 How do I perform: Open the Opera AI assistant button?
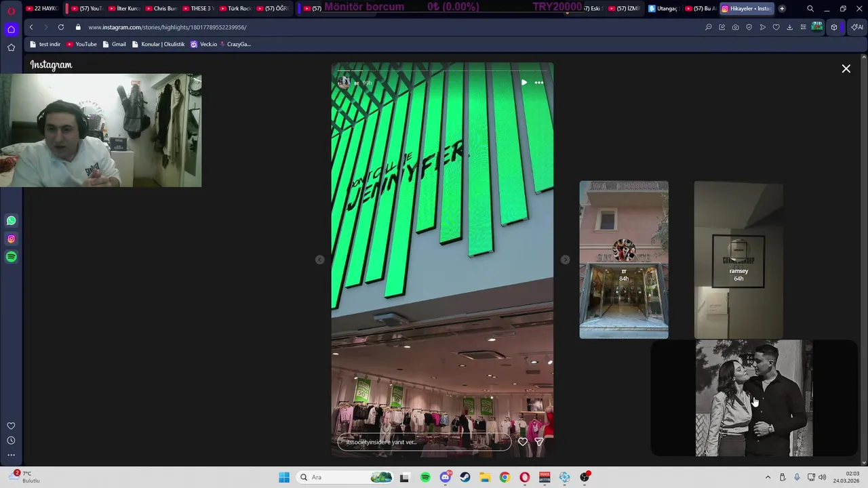click(857, 27)
